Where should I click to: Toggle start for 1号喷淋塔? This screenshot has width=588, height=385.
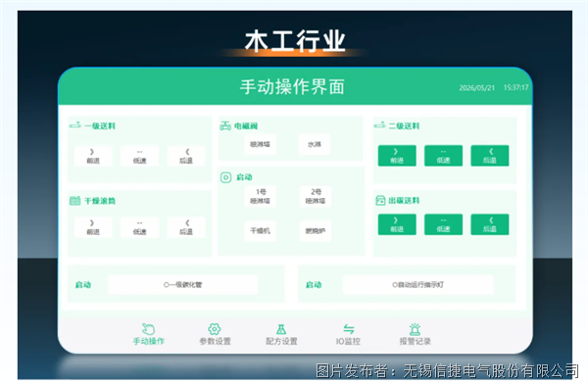point(261,197)
